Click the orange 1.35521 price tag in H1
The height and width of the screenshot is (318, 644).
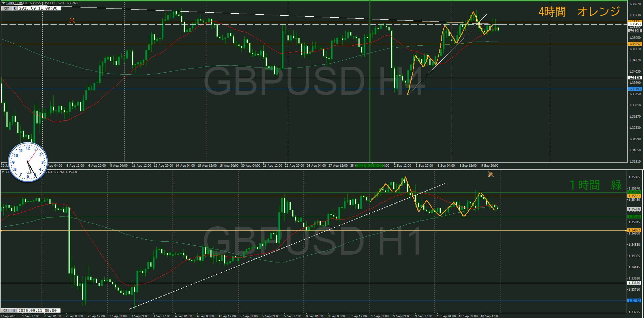click(x=634, y=196)
